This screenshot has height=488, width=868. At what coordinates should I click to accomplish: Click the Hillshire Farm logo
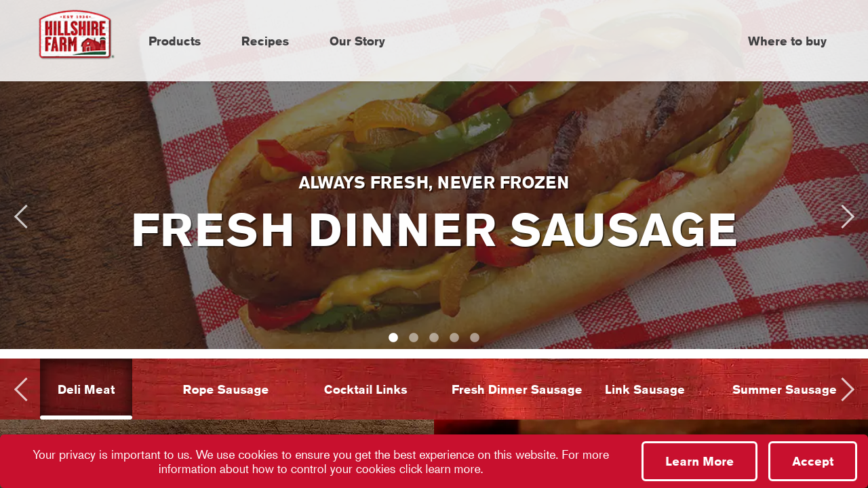[x=75, y=35]
